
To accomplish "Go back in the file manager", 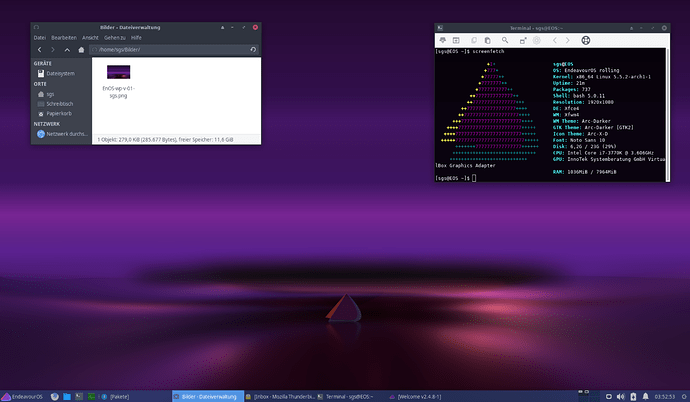I will click(x=39, y=48).
